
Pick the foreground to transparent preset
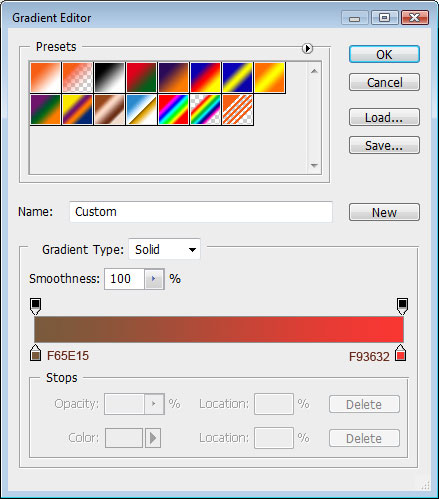pyautogui.click(x=77, y=77)
